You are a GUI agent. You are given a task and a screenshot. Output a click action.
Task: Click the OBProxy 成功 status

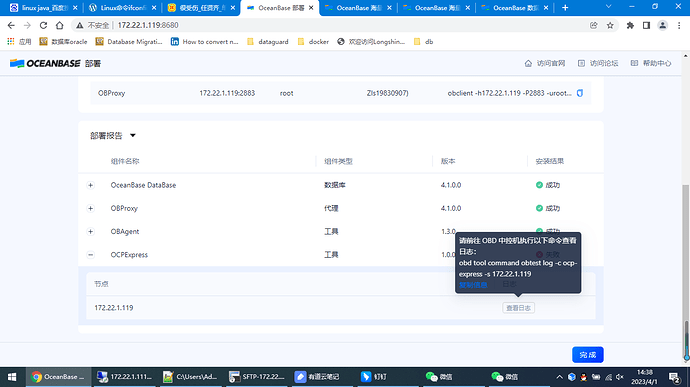pos(548,208)
